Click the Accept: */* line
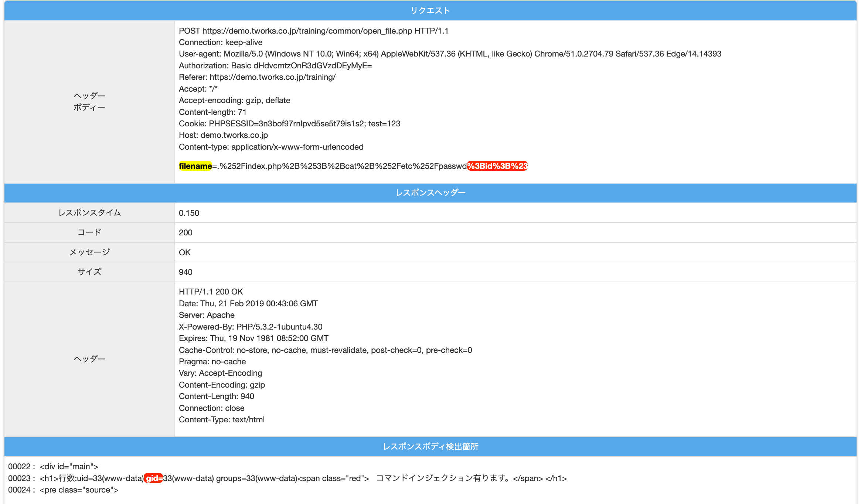The image size is (861, 504). (x=198, y=89)
